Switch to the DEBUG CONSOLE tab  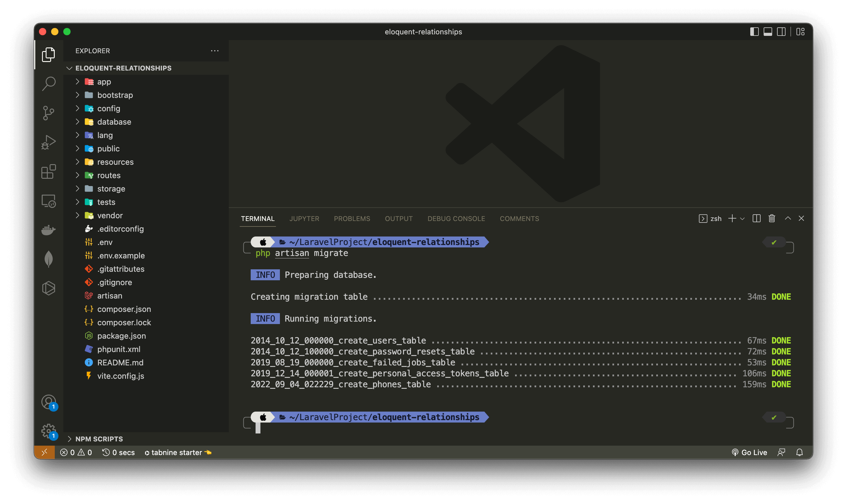coord(456,219)
